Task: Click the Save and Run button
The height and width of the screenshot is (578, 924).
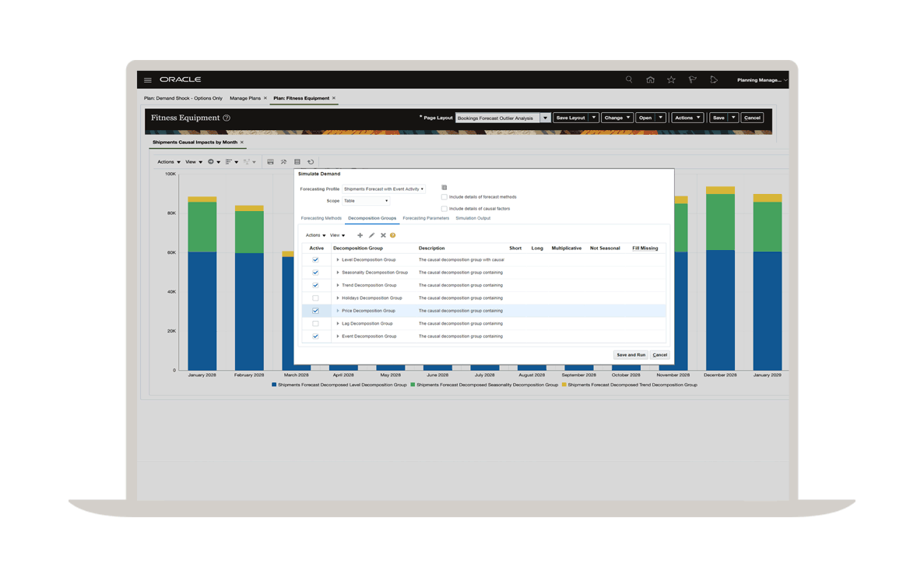Action: [x=631, y=355]
